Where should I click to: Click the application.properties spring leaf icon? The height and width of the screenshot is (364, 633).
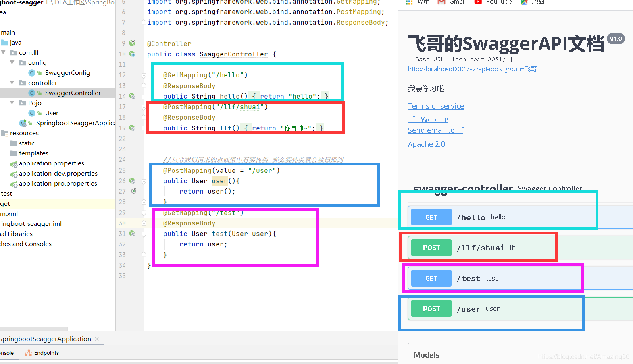[14, 164]
